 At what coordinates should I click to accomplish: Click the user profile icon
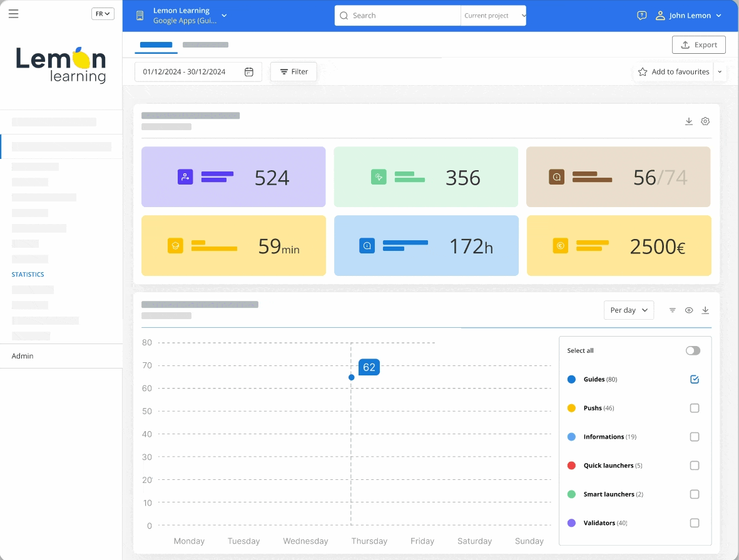[660, 16]
